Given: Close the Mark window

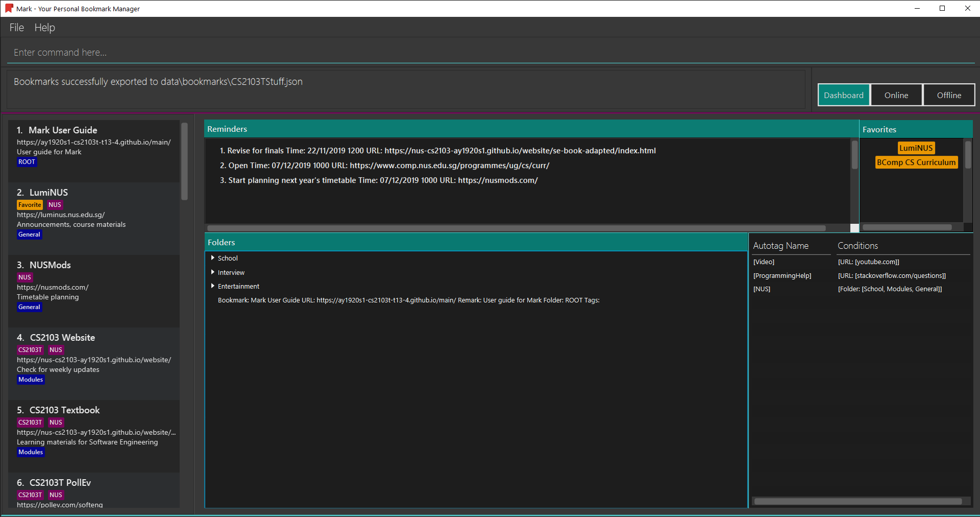Looking at the screenshot, I should (967, 8).
